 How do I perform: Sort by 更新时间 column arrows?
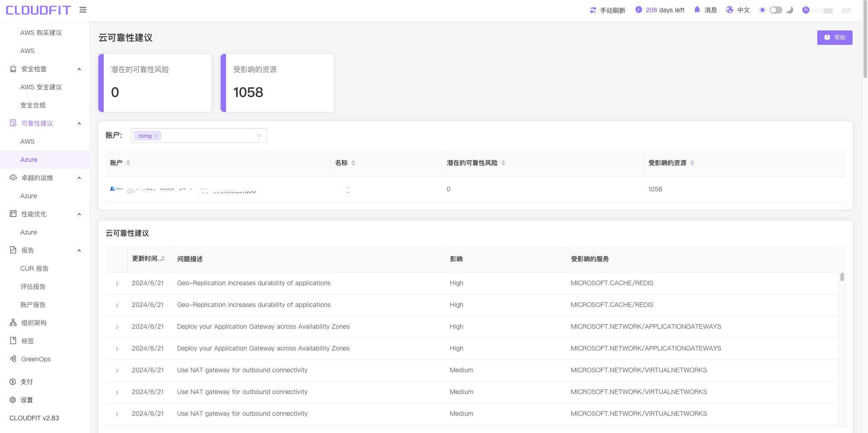(163, 258)
